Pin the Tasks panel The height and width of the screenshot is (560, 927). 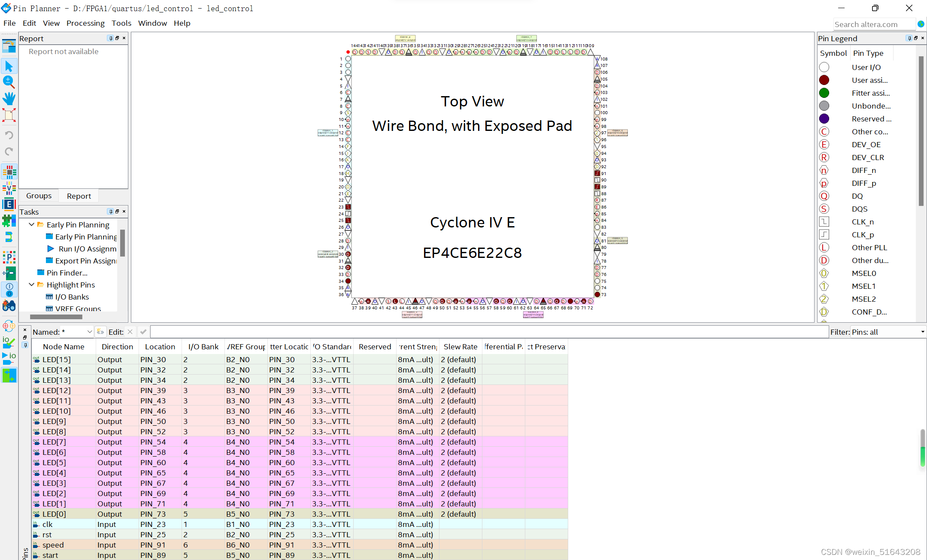click(111, 212)
